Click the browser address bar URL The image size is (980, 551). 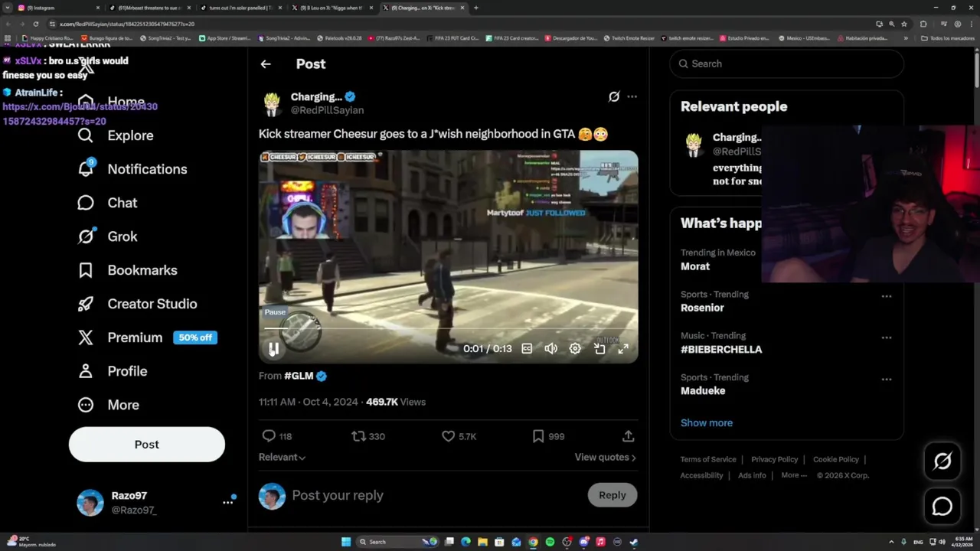pyautogui.click(x=127, y=24)
